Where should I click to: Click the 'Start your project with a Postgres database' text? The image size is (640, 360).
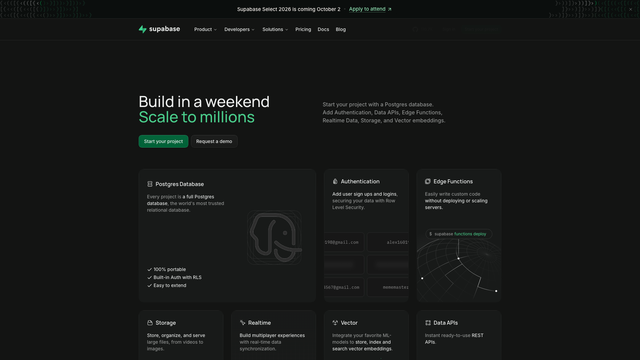click(x=378, y=104)
